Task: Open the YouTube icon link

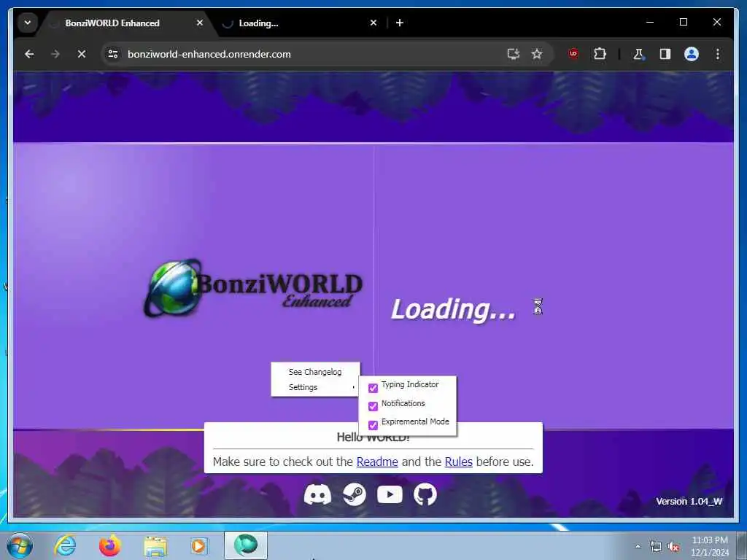Action: (x=390, y=494)
